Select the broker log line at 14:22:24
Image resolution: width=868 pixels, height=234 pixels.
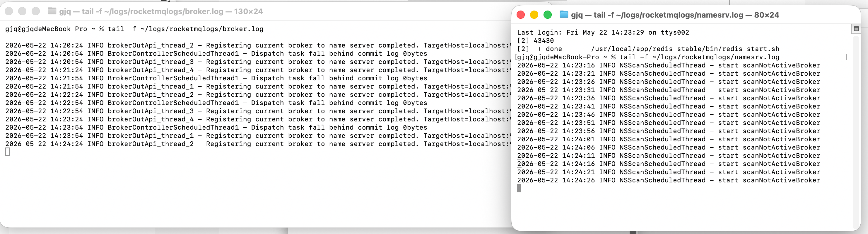[x=258, y=94]
